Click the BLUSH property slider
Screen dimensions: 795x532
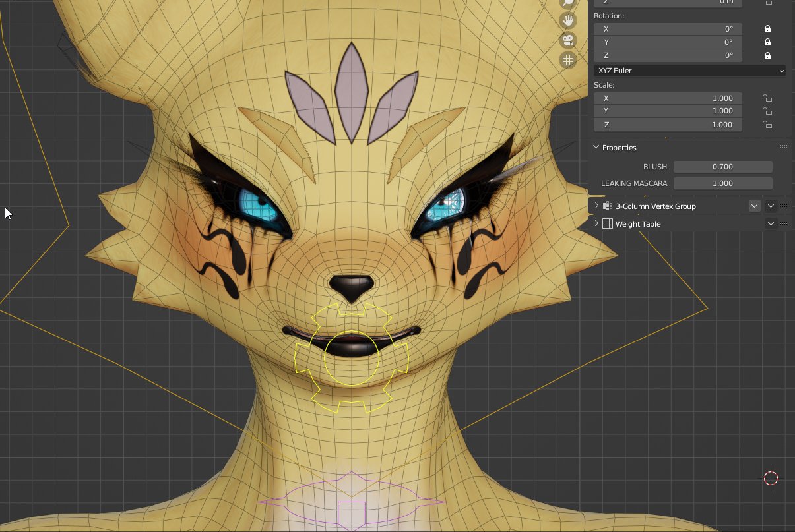point(722,167)
